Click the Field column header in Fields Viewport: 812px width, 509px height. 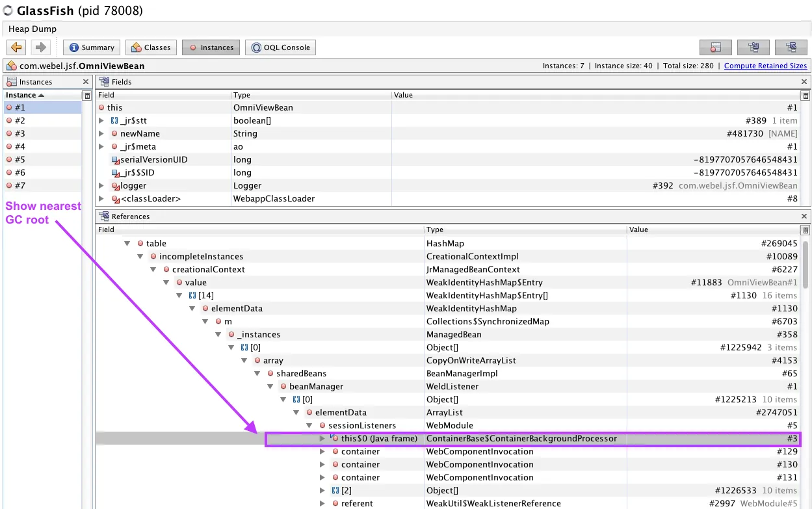point(163,95)
